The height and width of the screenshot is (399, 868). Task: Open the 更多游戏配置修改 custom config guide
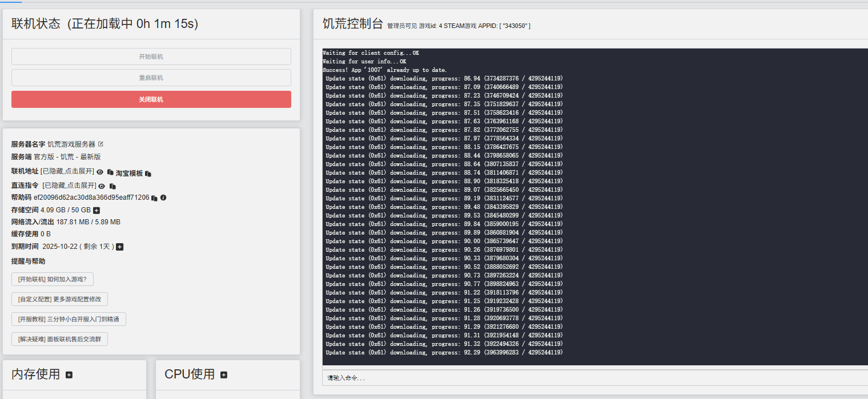[59, 299]
